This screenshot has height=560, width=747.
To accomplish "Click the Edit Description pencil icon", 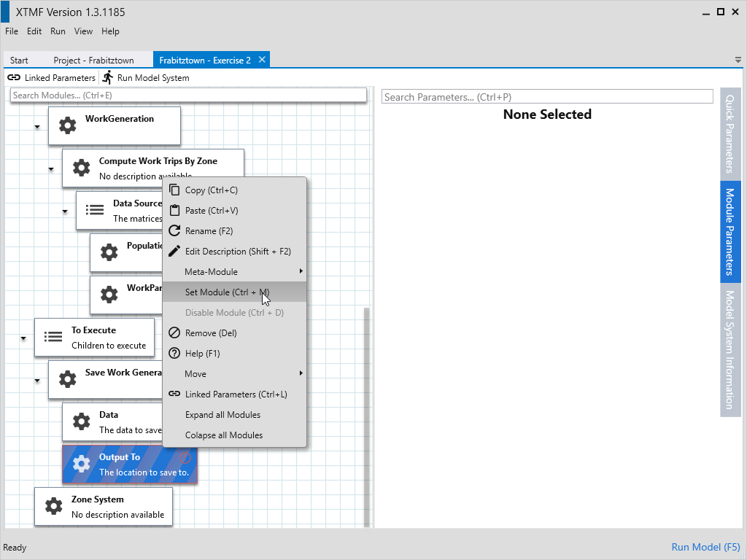I will [174, 252].
